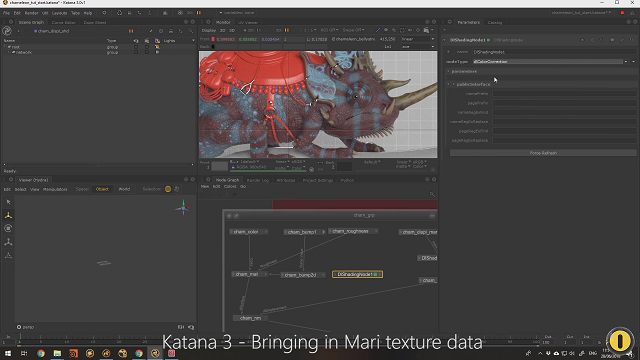Viewport: 640px width, 360px height.
Task: Switch Viewer space to World
Action: pos(124,189)
